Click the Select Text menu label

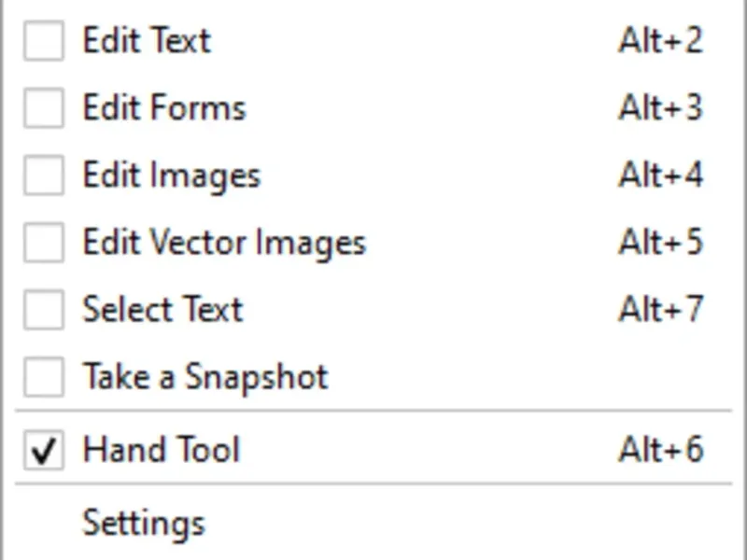point(162,310)
